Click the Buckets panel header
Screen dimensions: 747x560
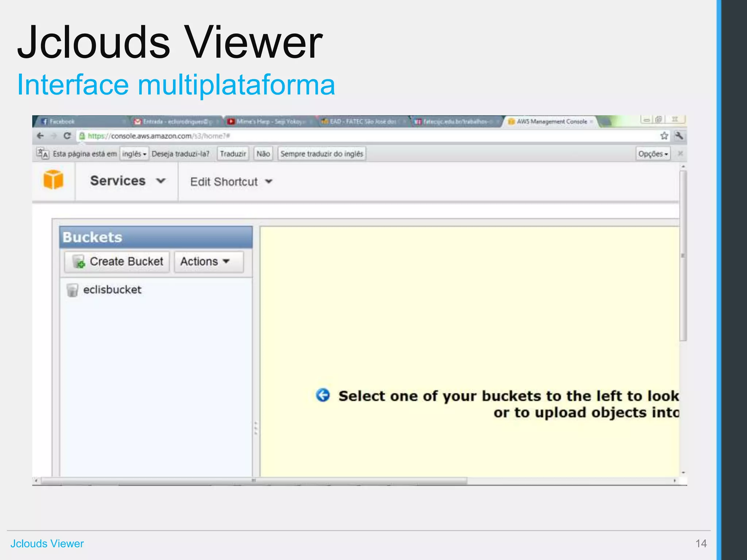[x=156, y=237]
